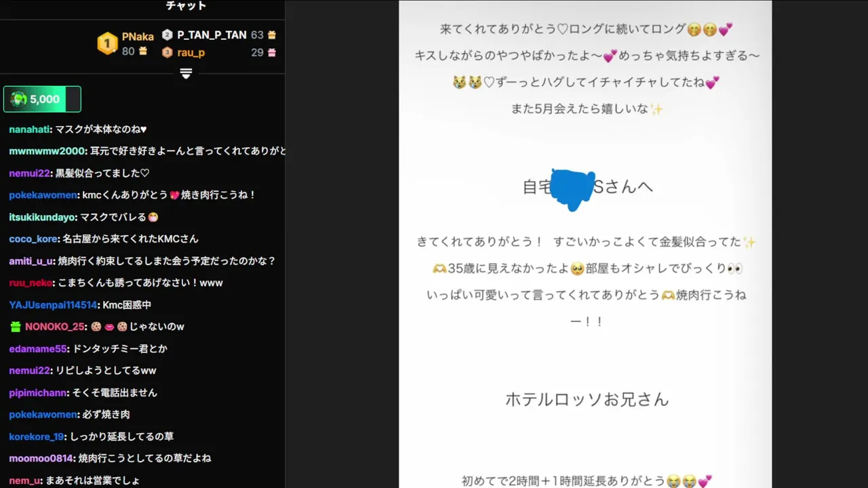Image resolution: width=868 pixels, height=488 pixels.
Task: Click the Kmc困惑中 chat message text
Action: tap(127, 305)
